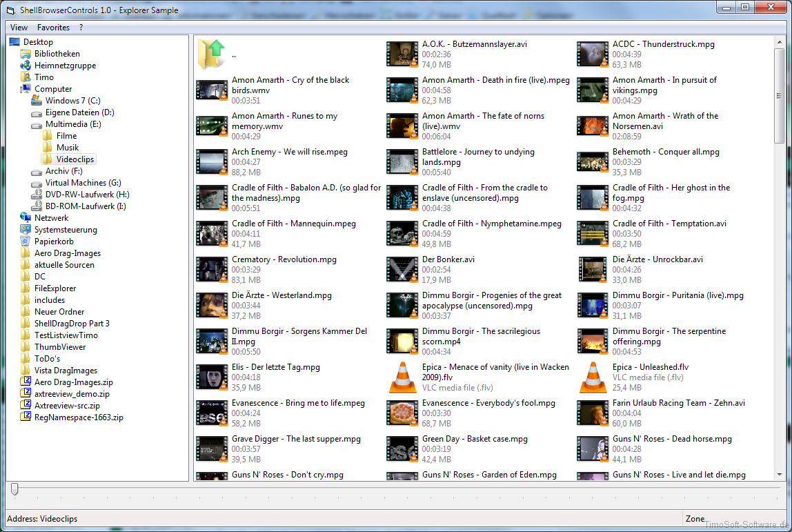Viewport: 792px width, 532px height.
Task: Click the Aero Drag-Images.zip archive icon
Action: tap(26, 382)
